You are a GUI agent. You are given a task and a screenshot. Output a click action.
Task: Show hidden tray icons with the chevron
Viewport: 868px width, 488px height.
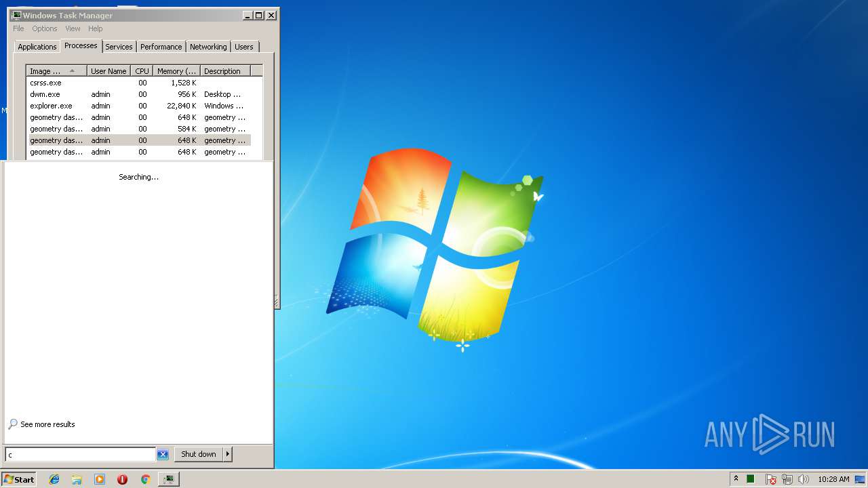736,479
